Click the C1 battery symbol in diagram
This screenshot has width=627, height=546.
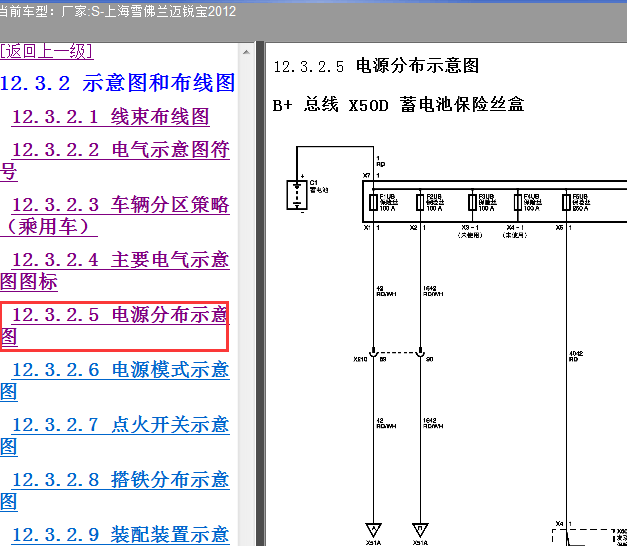click(x=297, y=195)
